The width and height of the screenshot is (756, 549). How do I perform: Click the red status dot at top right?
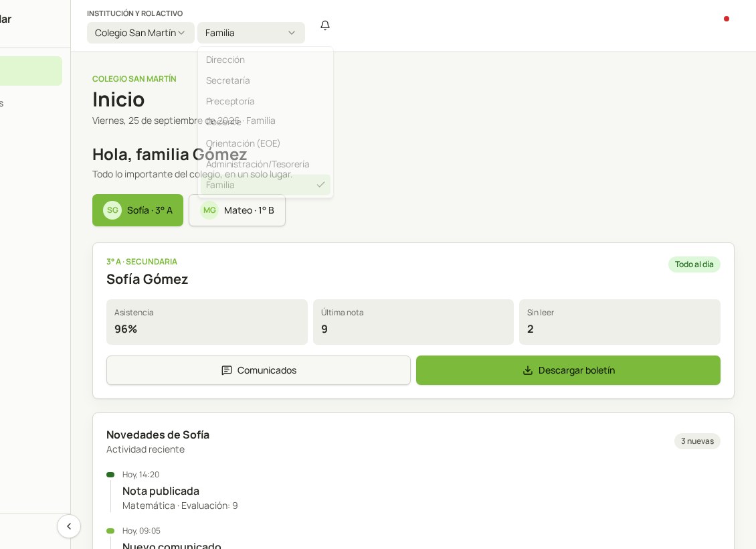tap(726, 19)
